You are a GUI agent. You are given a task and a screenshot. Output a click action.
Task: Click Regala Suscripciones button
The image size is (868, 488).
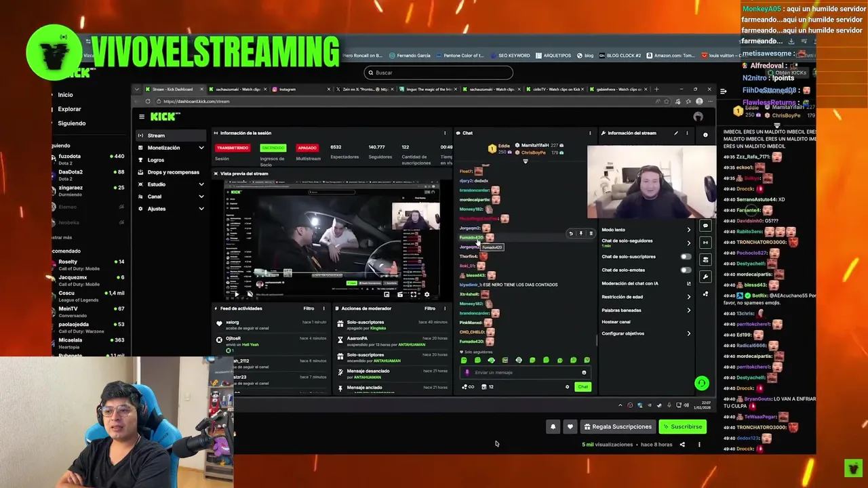coord(618,426)
